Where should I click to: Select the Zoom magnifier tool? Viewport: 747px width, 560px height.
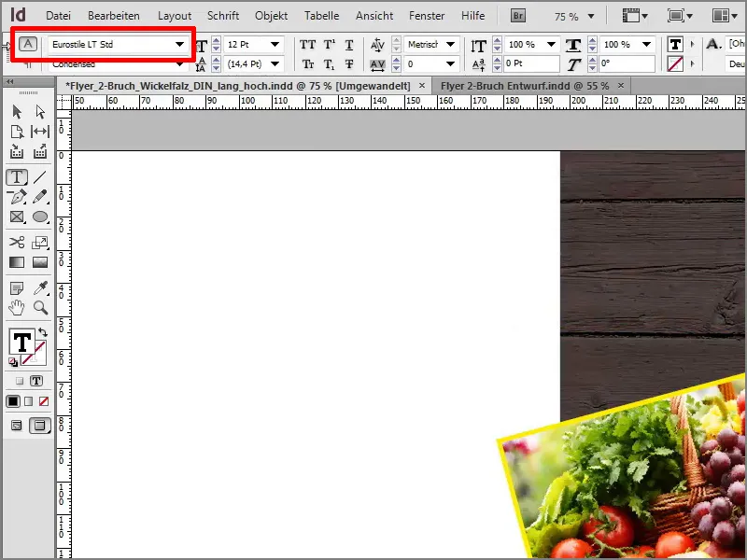click(40, 308)
